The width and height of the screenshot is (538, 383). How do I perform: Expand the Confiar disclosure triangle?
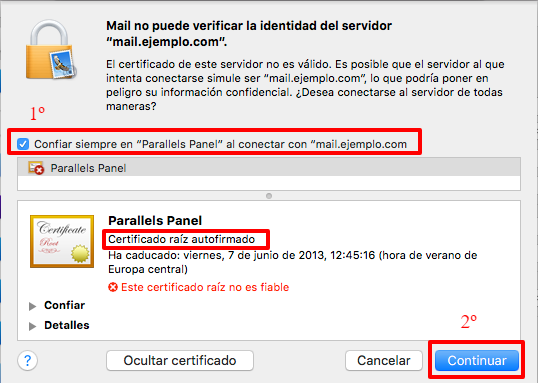[33, 306]
